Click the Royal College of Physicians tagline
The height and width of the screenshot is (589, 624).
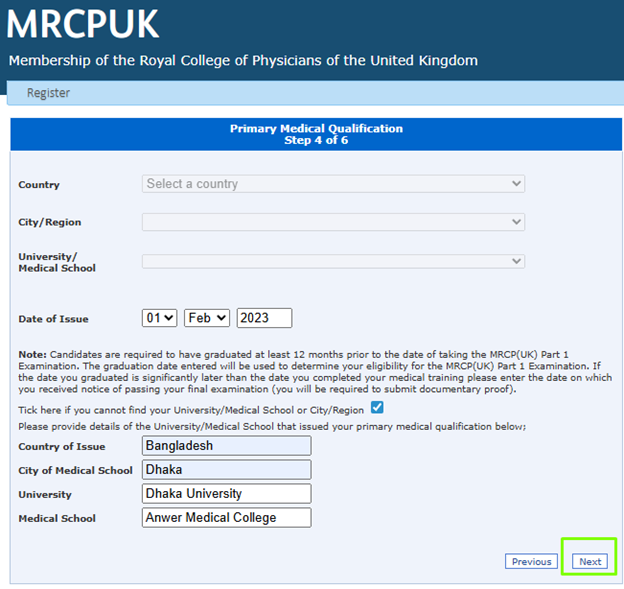243,61
